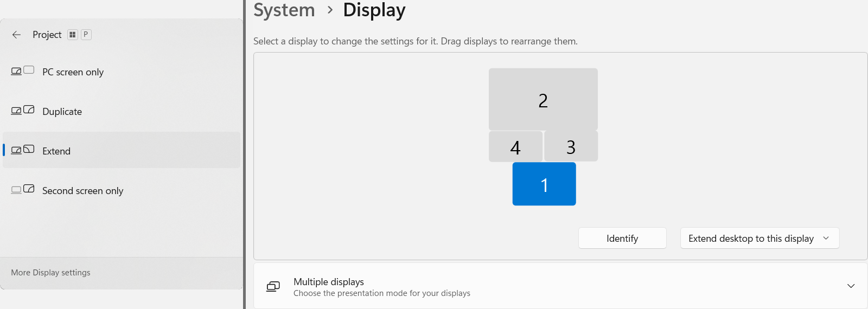Click the breadcrumb chevron separator
Screen dimensions: 868x309
coord(330,10)
